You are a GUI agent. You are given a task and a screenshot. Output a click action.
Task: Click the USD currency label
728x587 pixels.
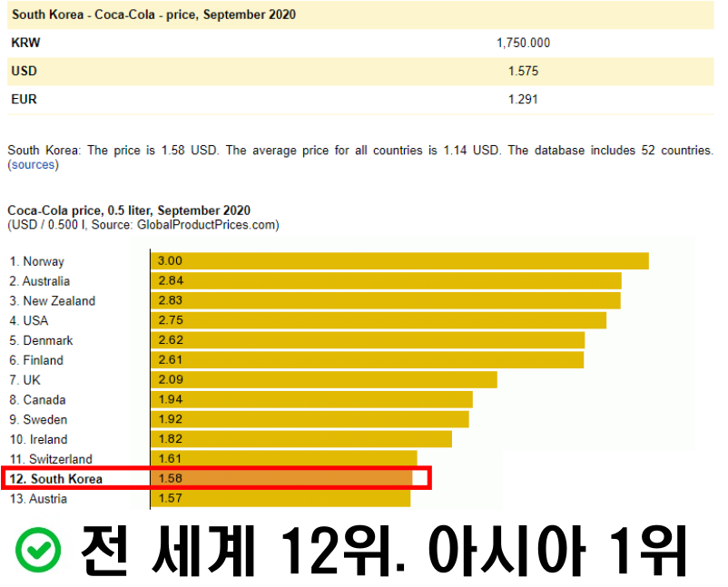25,71
